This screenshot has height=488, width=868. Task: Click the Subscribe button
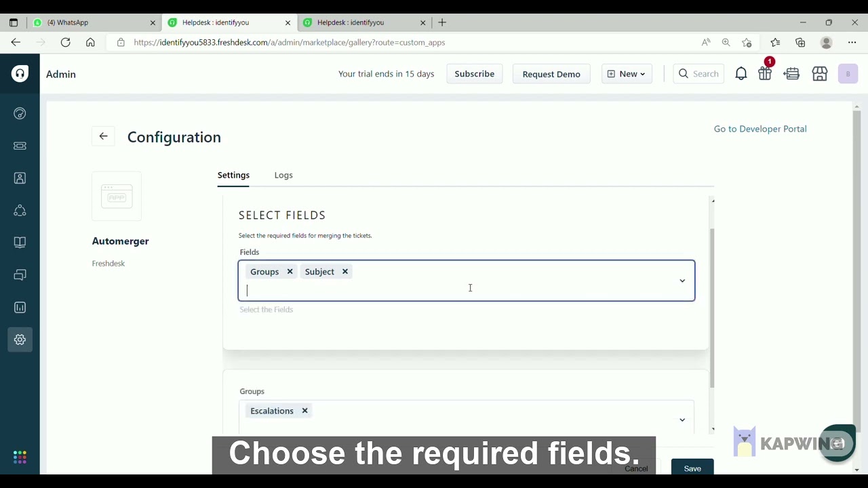[x=475, y=74]
